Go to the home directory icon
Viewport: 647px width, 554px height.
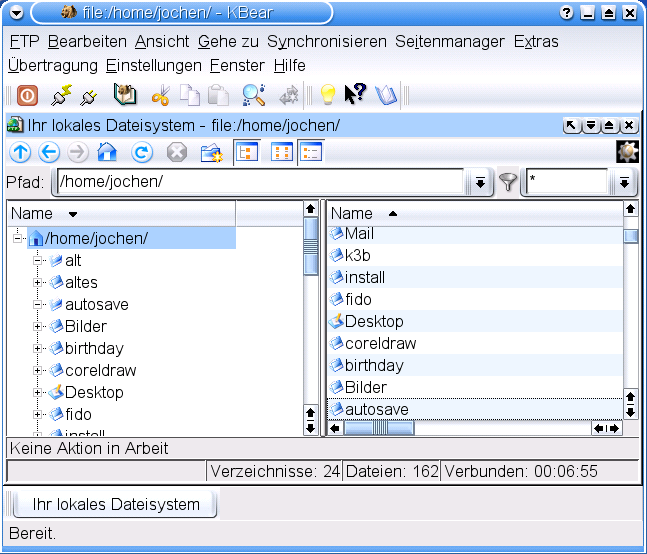click(107, 153)
